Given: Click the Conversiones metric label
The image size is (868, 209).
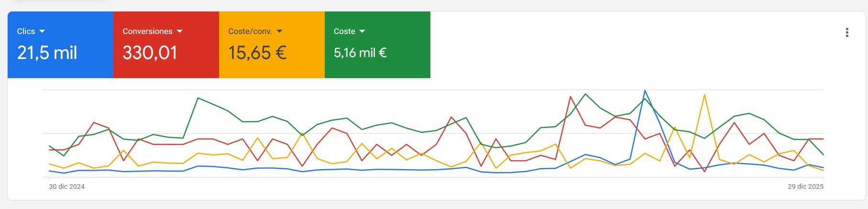Looking at the screenshot, I should (147, 31).
